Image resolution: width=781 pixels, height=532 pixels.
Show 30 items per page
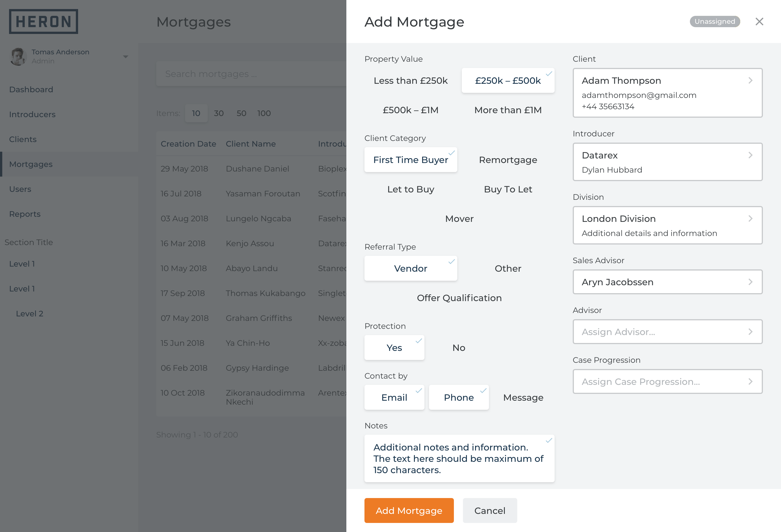[x=219, y=113]
